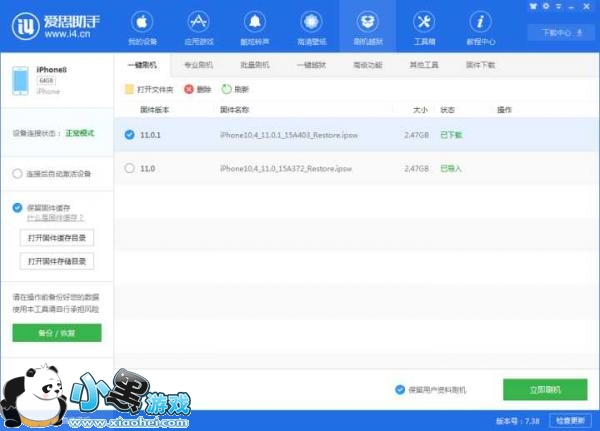Click the iPhone8 device thumbnail
The height and width of the screenshot is (431, 600).
[20, 80]
